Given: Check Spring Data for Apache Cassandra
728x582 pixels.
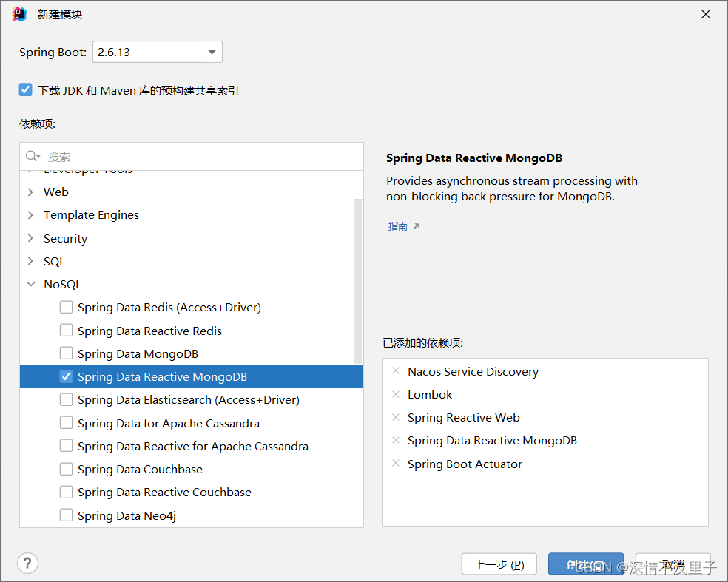Looking at the screenshot, I should (66, 423).
